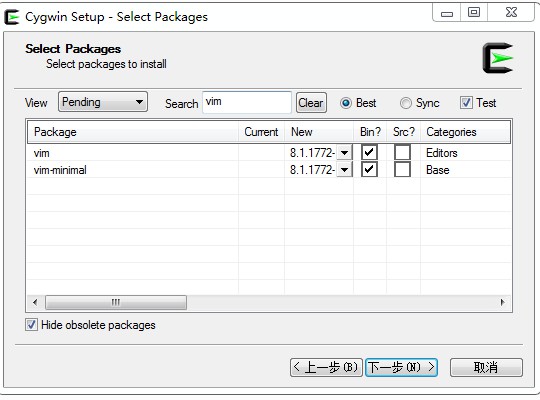
Task: Select the vim package row name
Action: point(42,153)
